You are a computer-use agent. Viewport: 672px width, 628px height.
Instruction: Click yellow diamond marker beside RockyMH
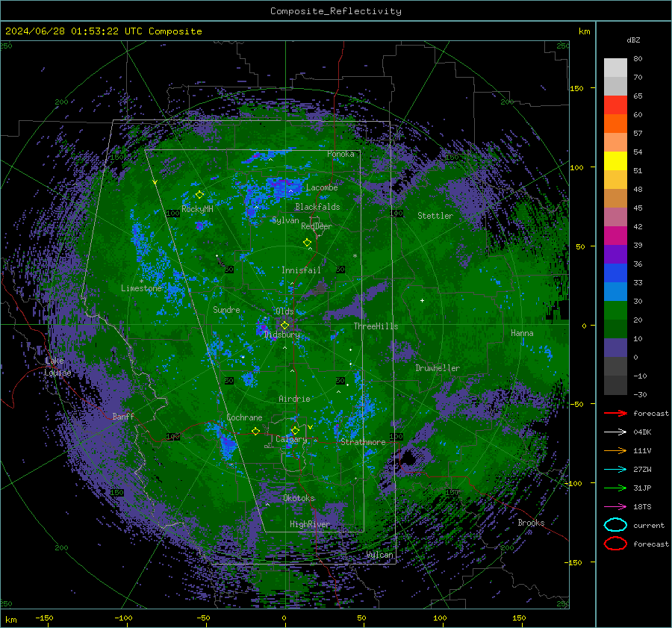click(199, 195)
